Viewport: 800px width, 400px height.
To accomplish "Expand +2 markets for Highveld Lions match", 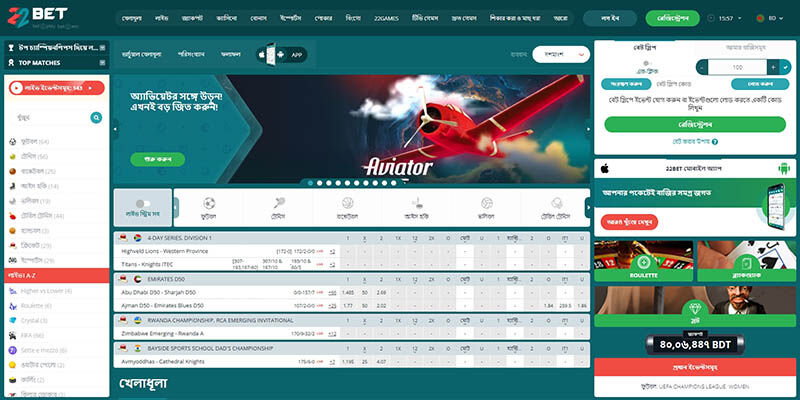I will pyautogui.click(x=332, y=252).
